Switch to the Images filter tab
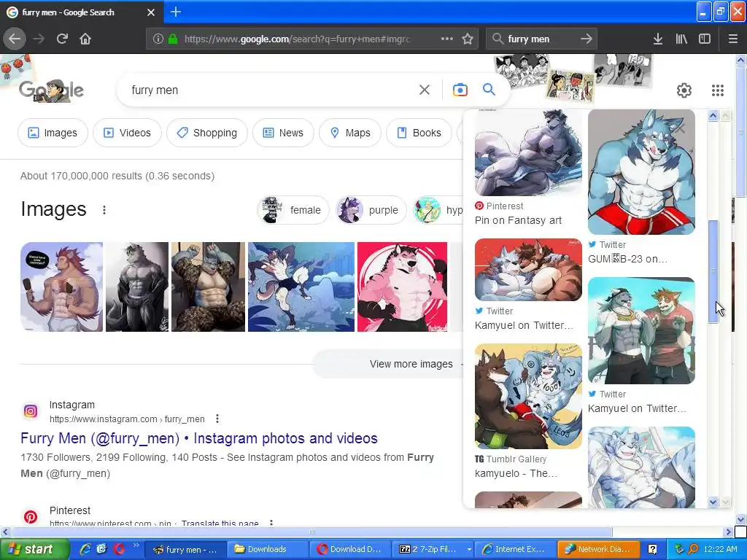The height and width of the screenshot is (560, 747). pos(53,133)
